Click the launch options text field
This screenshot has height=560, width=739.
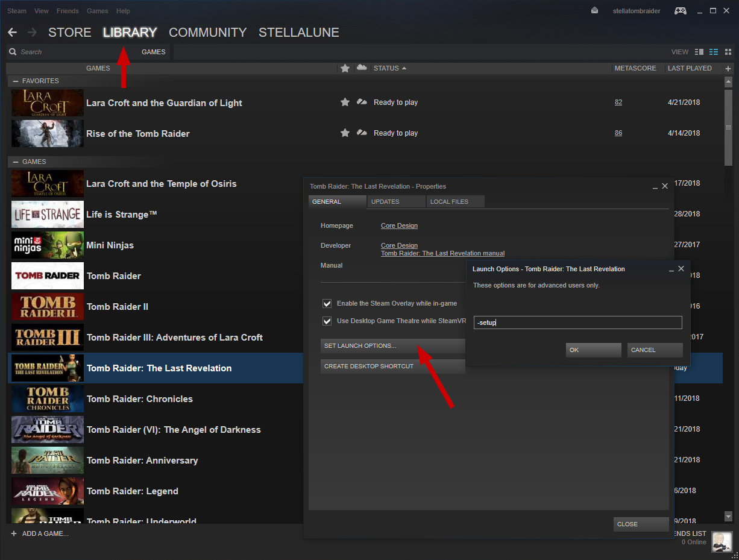[x=577, y=323]
